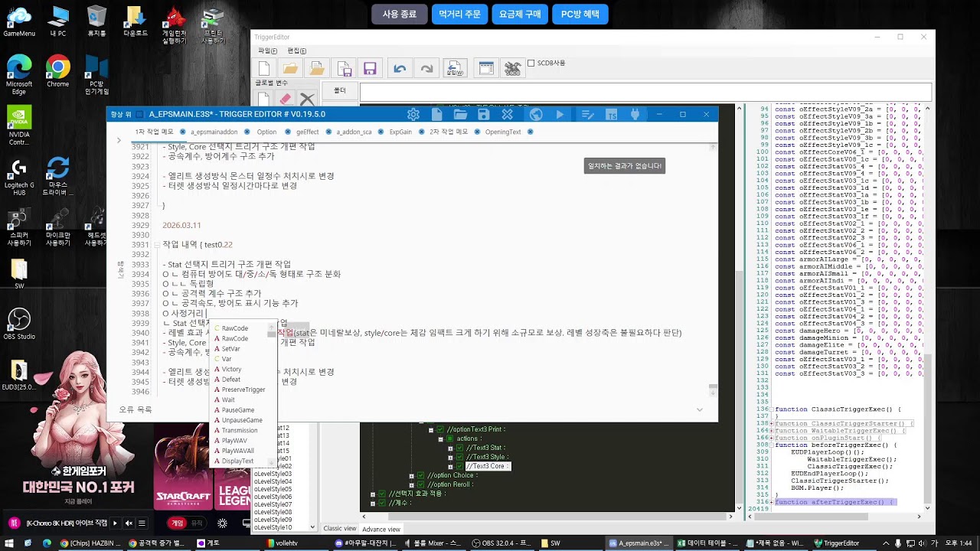This screenshot has width=980, height=551.
Task: Redo with the gray right arrow
Action: [426, 69]
